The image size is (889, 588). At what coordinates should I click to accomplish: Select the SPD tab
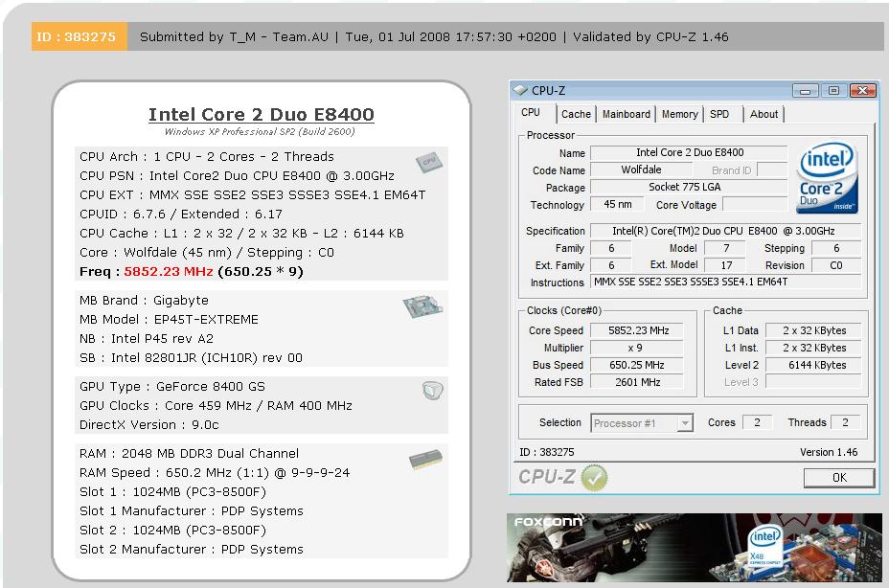click(719, 114)
